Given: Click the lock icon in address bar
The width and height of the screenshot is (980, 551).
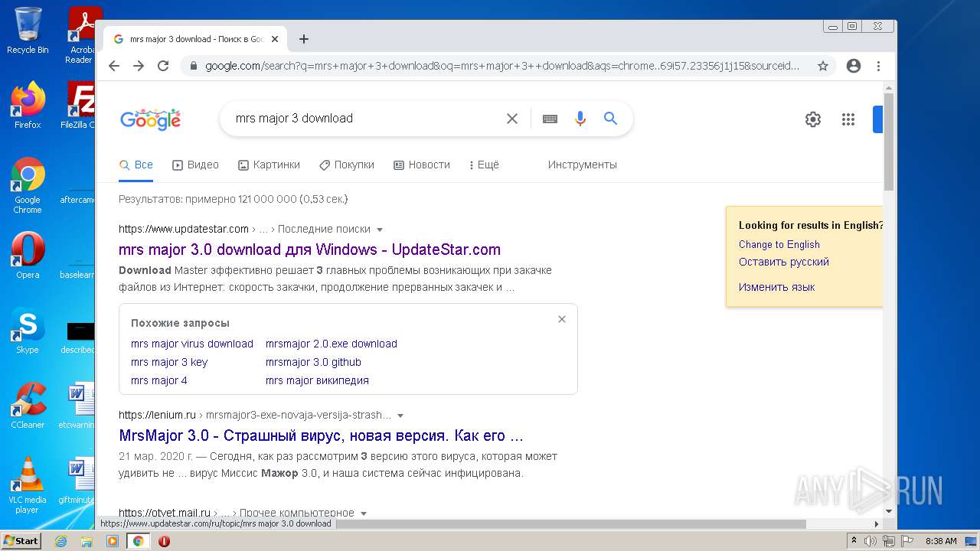Looking at the screenshot, I should pos(194,66).
